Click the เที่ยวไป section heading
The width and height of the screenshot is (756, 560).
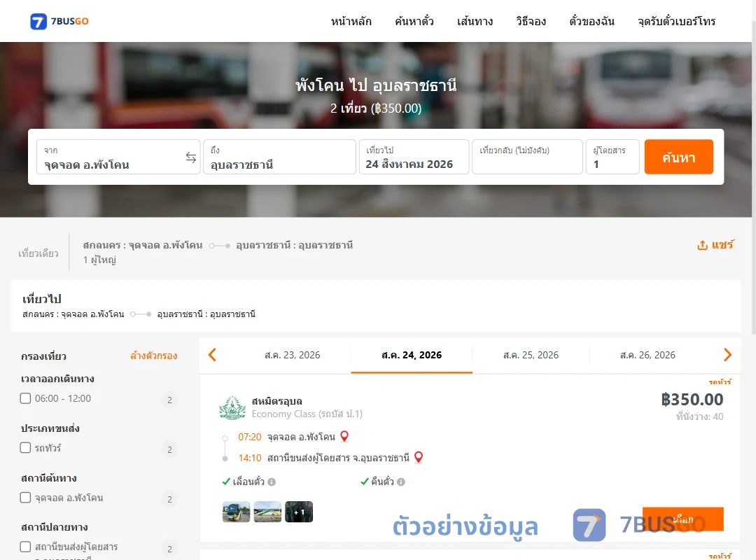(x=42, y=299)
